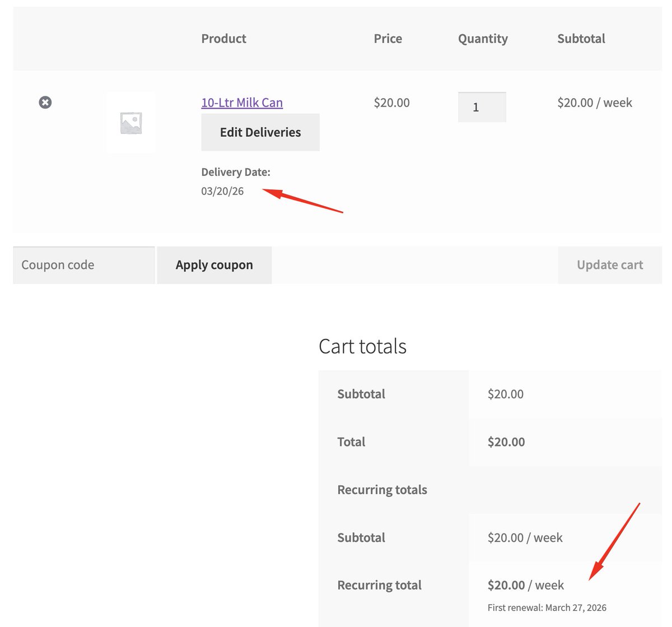Click the Subtotal column header
The image size is (672, 627).
(581, 38)
